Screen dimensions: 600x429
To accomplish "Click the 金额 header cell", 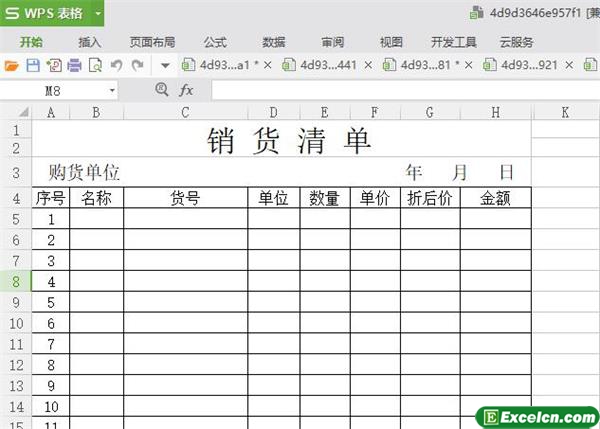I will 496,198.
